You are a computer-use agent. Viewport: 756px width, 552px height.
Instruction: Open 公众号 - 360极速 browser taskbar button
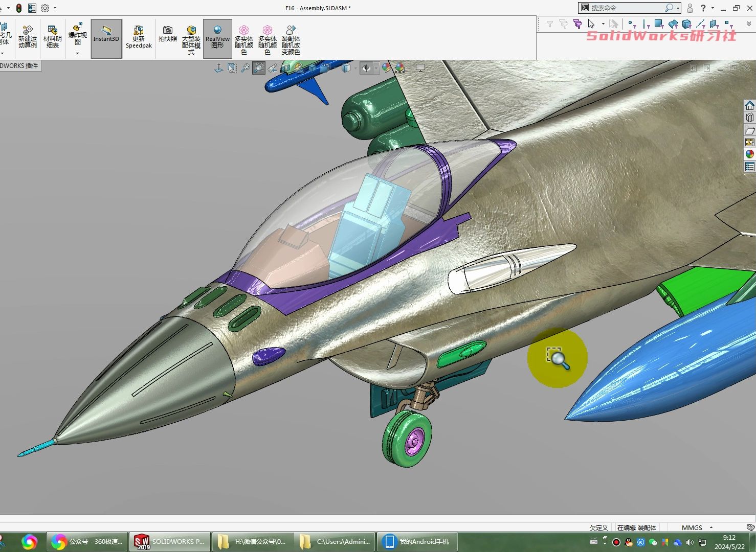coord(86,541)
